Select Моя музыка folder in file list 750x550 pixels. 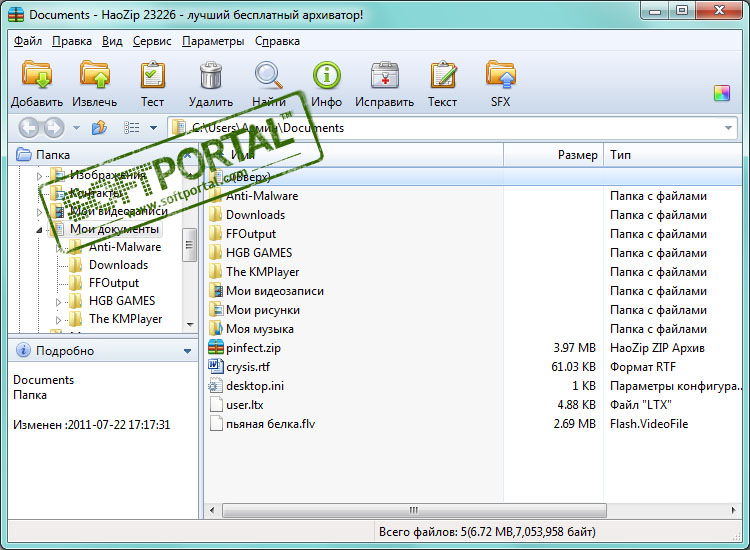point(260,329)
